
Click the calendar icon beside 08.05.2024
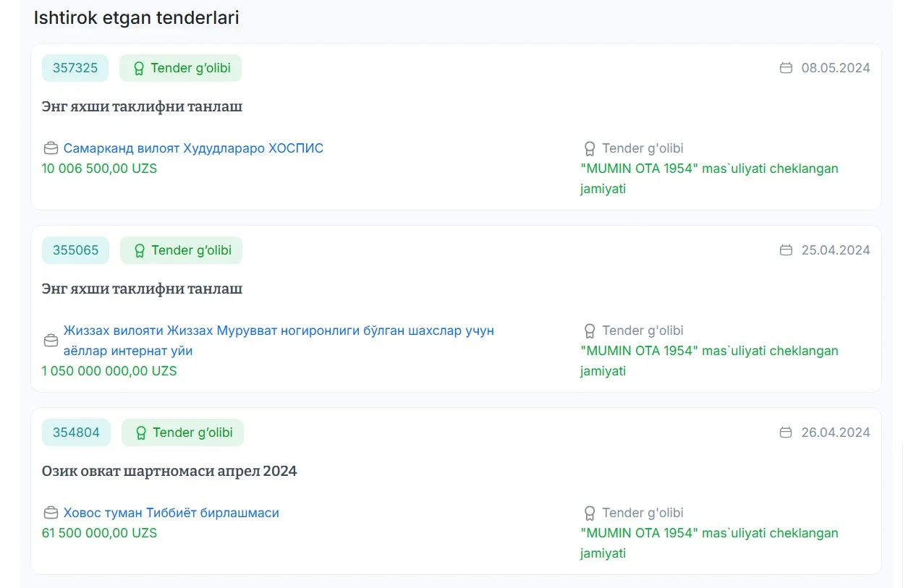pos(786,68)
